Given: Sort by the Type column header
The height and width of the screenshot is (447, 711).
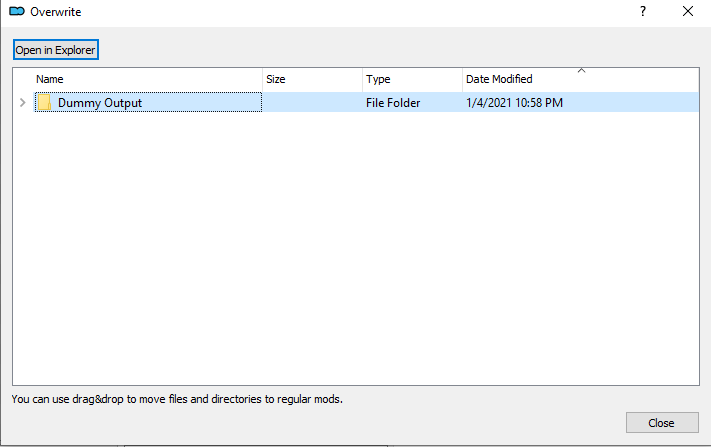Looking at the screenshot, I should [412, 79].
